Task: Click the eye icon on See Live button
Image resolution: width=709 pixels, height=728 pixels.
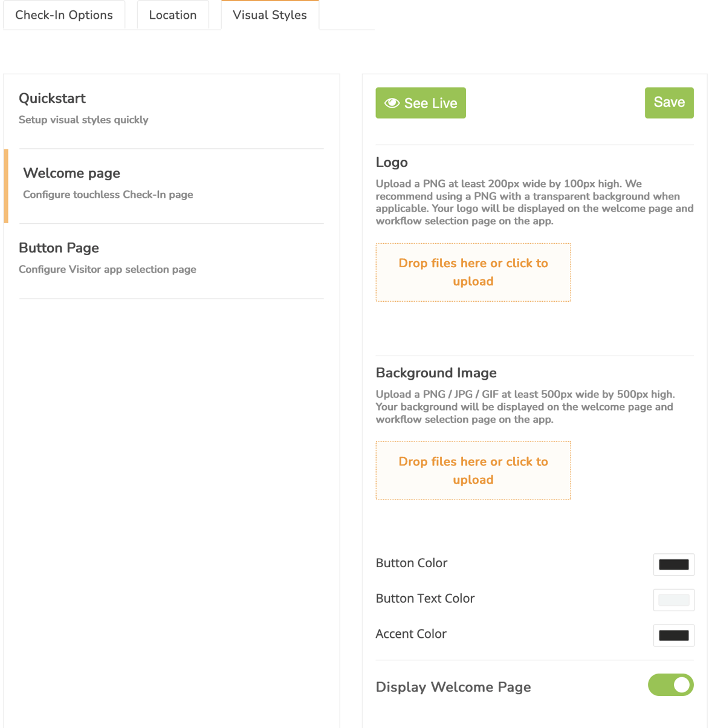Action: click(393, 103)
